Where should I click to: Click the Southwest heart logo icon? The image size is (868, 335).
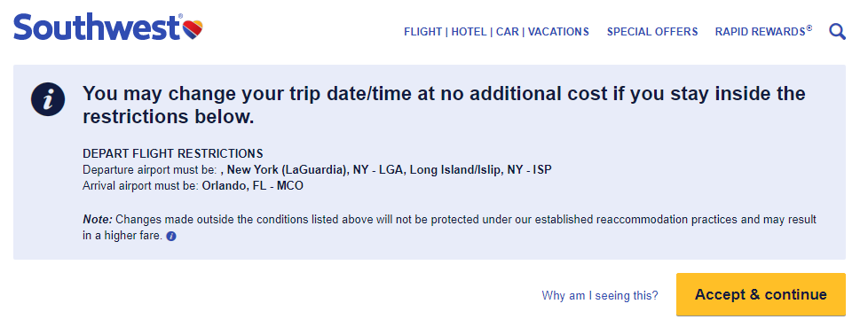(193, 27)
